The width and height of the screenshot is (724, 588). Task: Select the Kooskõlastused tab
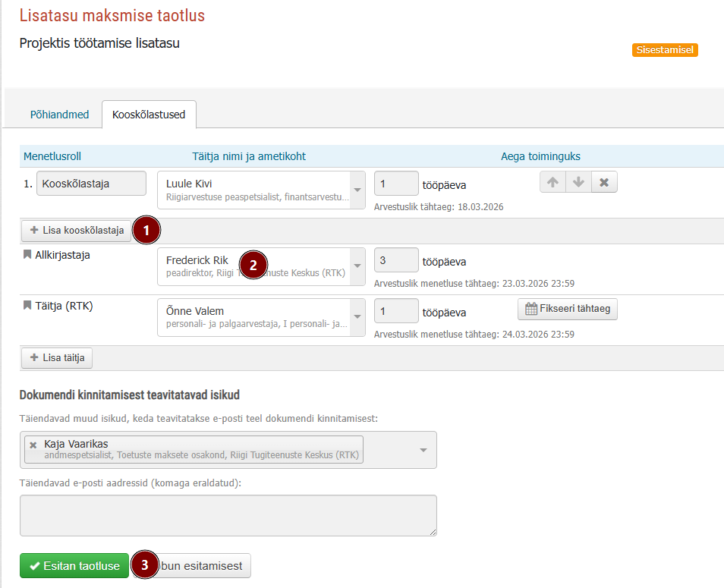(x=149, y=115)
